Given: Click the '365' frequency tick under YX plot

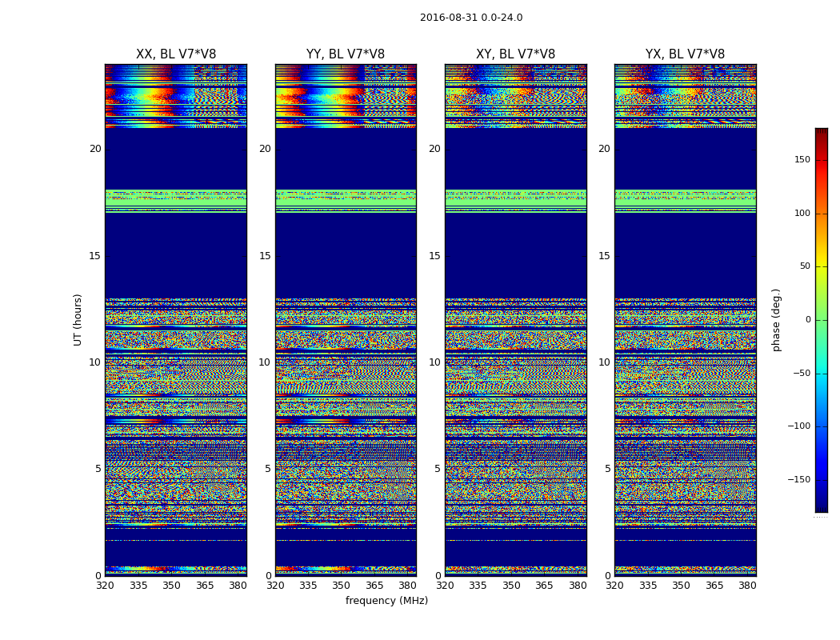Looking at the screenshot, I should tap(714, 586).
